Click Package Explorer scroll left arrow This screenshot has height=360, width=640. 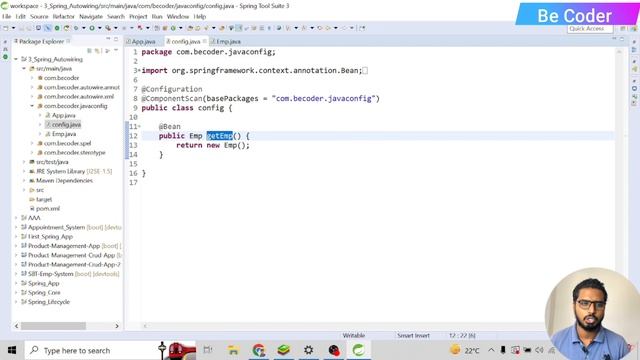click(x=17, y=326)
